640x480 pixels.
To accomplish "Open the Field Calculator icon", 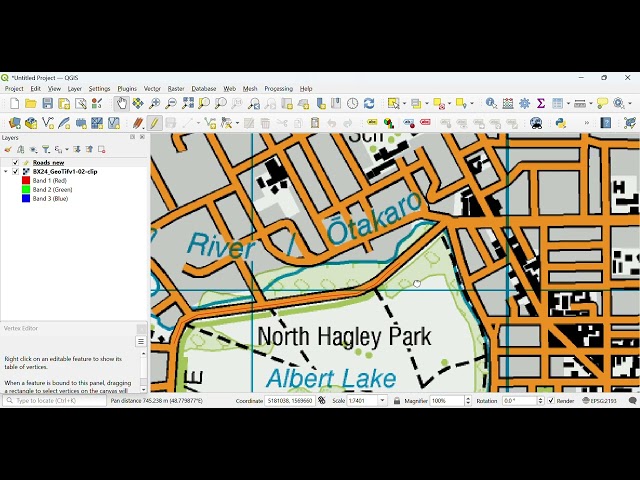I will [x=508, y=104].
